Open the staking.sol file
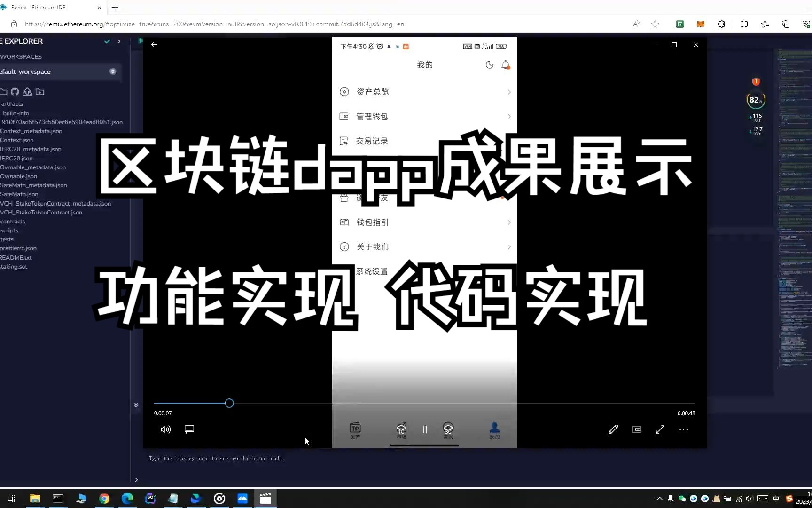The height and width of the screenshot is (508, 812). 14,267
